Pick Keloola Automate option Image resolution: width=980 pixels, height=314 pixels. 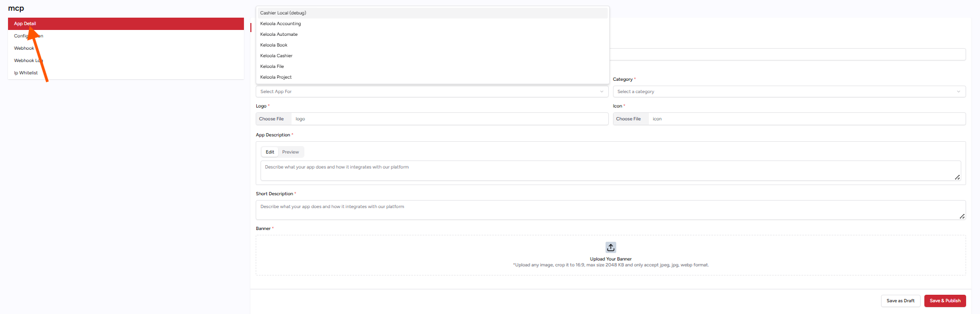click(x=432, y=34)
